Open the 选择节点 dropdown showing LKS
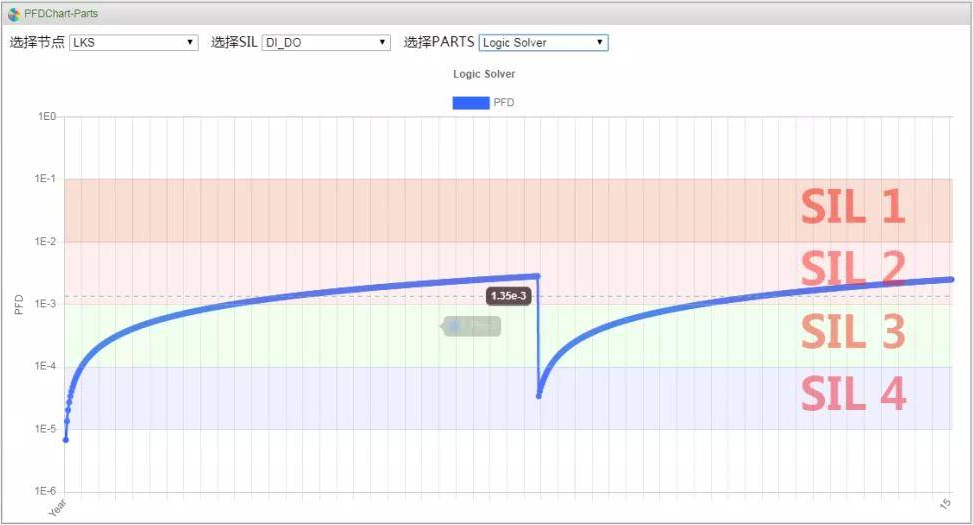 133,43
